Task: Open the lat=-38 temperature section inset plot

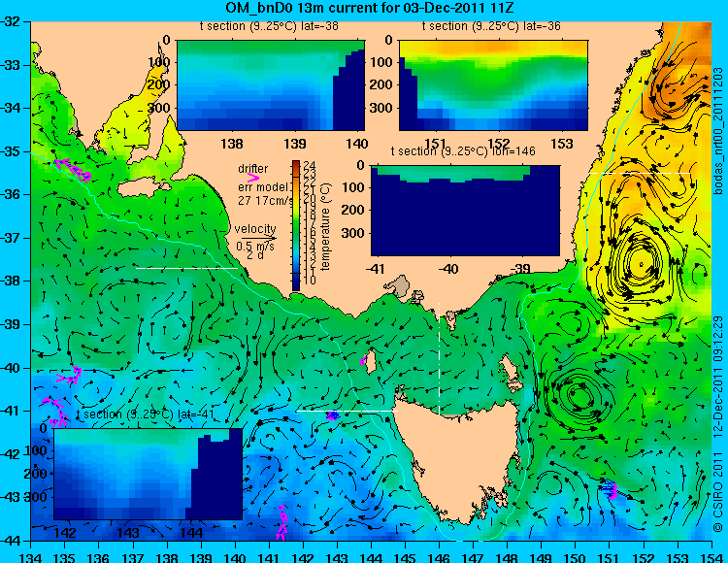Action: tap(271, 85)
